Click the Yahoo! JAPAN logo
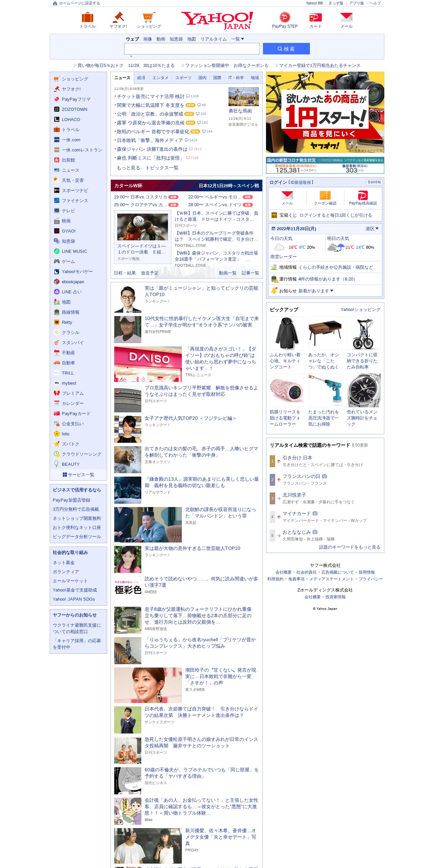 click(217, 20)
